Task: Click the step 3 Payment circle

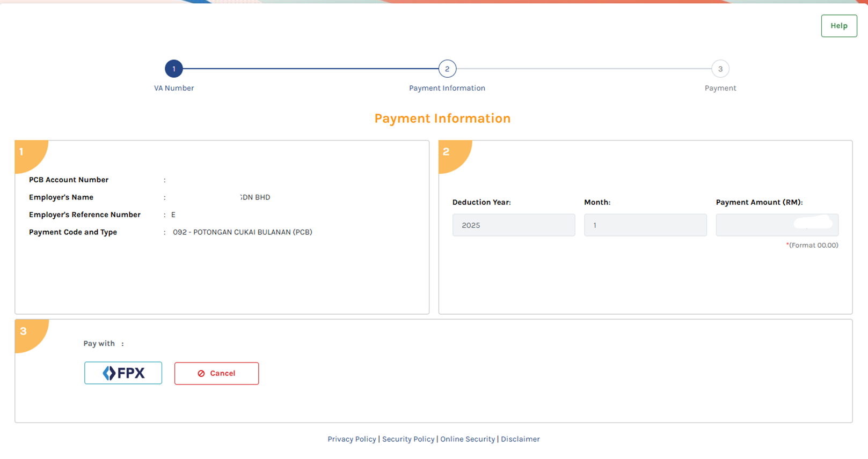Action: tap(720, 69)
